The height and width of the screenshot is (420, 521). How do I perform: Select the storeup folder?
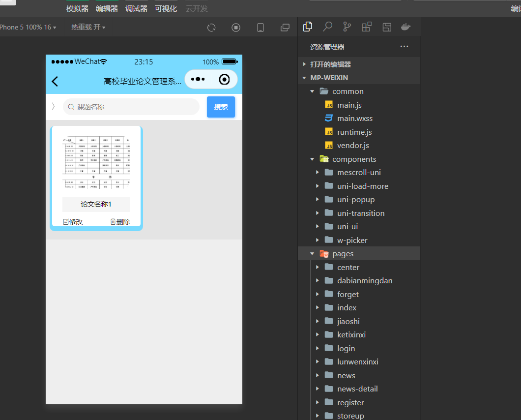pos(359,416)
